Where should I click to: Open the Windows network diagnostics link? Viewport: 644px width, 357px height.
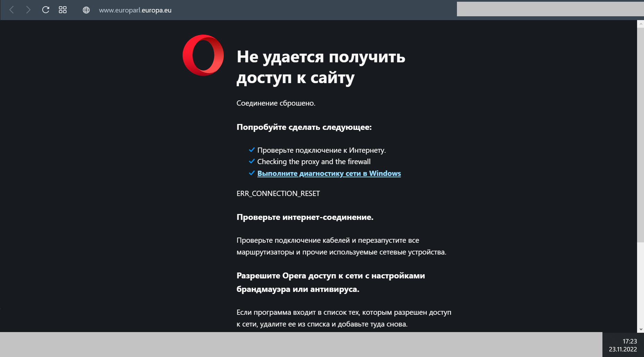(x=329, y=173)
